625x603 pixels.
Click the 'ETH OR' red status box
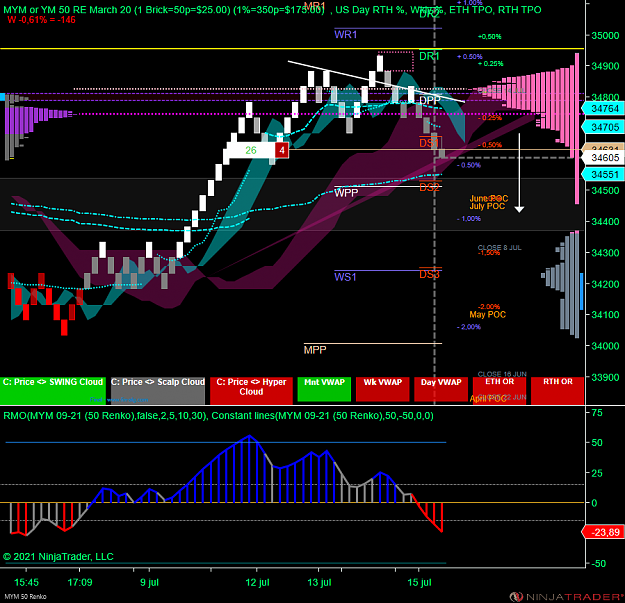click(x=499, y=391)
